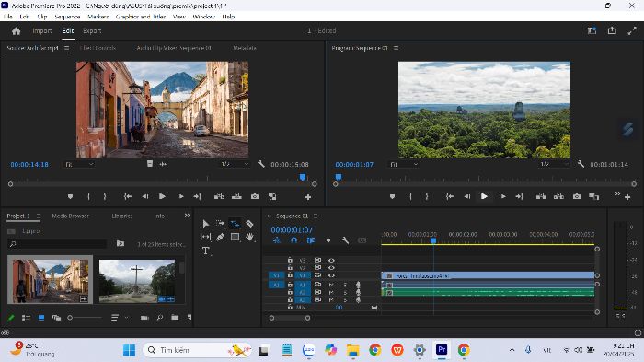
Task: Open Source monitor wrench settings
Action: click(x=260, y=164)
